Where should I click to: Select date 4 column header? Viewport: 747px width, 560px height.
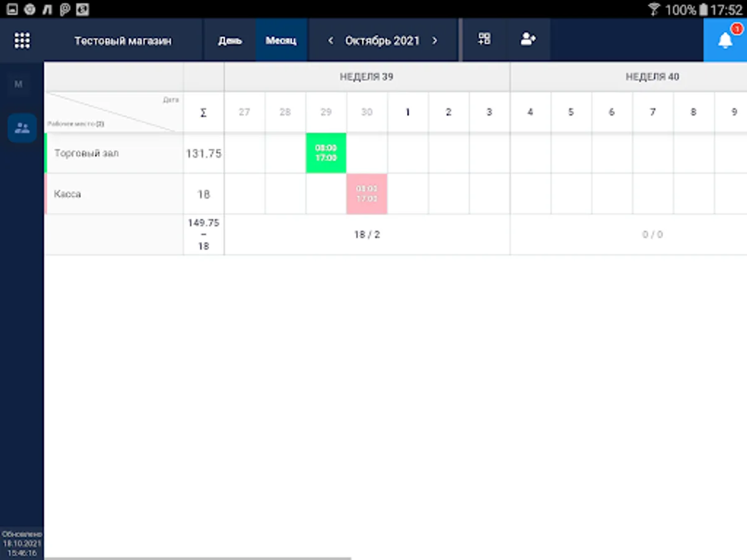pyautogui.click(x=530, y=113)
